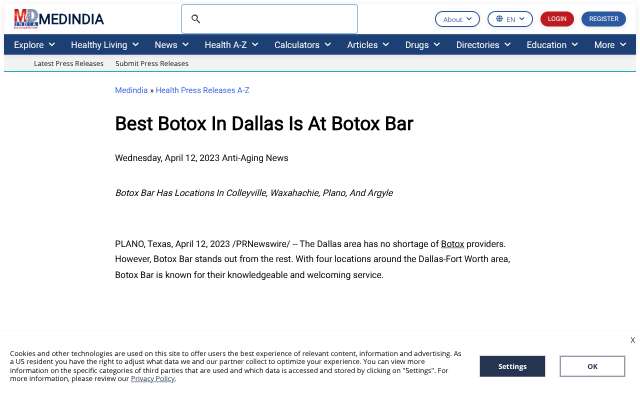
Task: Click the search magnifier icon
Action: pos(196,19)
